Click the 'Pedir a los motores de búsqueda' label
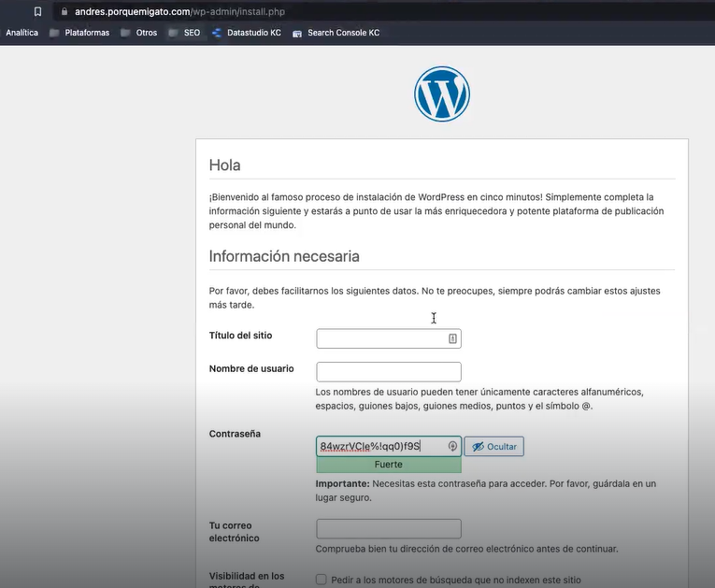The height and width of the screenshot is (588, 715). click(x=456, y=580)
